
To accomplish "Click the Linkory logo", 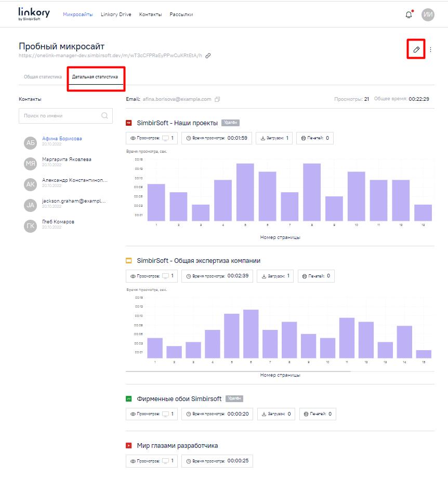I will coord(34,14).
